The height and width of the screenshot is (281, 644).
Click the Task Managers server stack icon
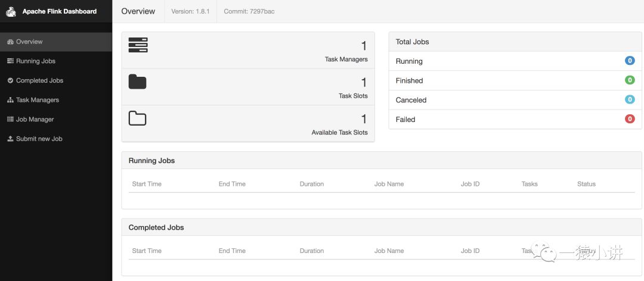(138, 45)
